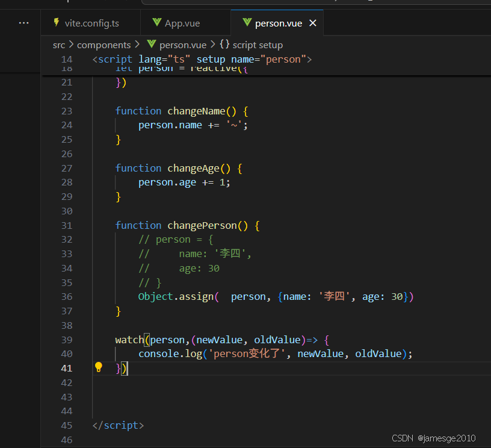Screen dimensions: 491x448
Task: Click the sticky <script lang="ts"> header line
Action: (x=202, y=59)
